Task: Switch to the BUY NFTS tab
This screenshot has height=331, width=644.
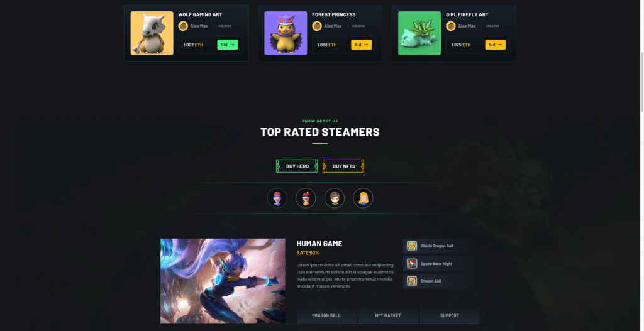Action: [x=343, y=166]
